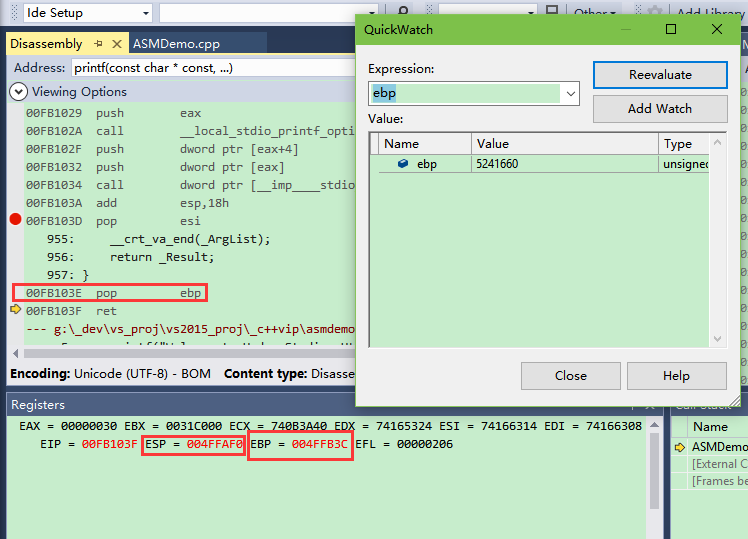
Task: Open the Expression dropdown in QuickWatch
Action: (x=570, y=93)
